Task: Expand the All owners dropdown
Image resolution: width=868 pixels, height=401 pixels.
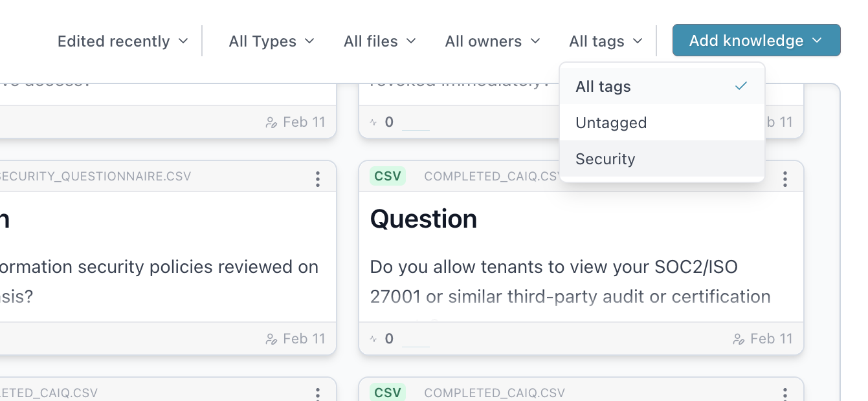Action: coord(492,41)
